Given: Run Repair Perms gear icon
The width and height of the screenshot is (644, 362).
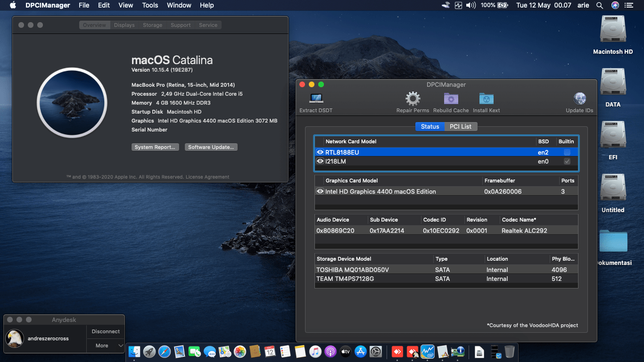Looking at the screenshot, I should point(413,99).
